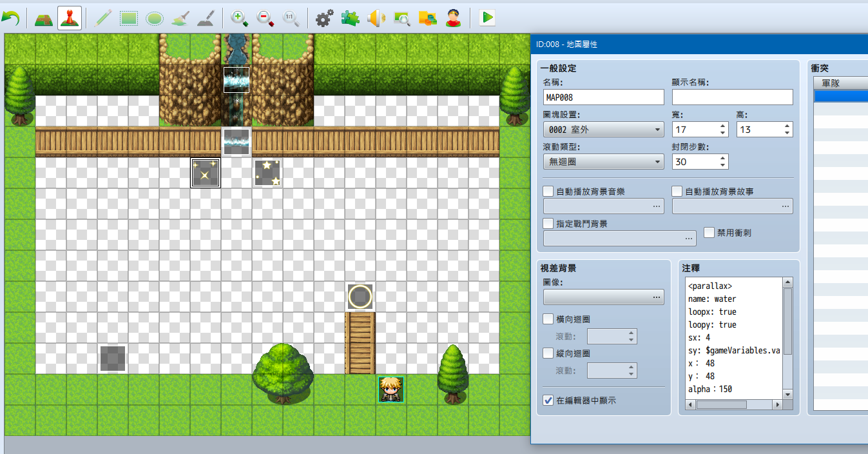
Task: Select the Shadow Pen tool
Action: tap(206, 18)
